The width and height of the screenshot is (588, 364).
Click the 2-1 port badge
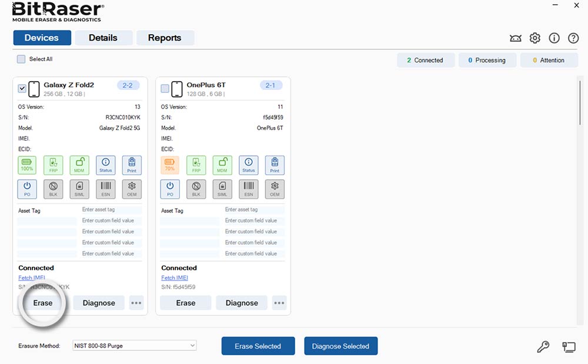tap(270, 85)
